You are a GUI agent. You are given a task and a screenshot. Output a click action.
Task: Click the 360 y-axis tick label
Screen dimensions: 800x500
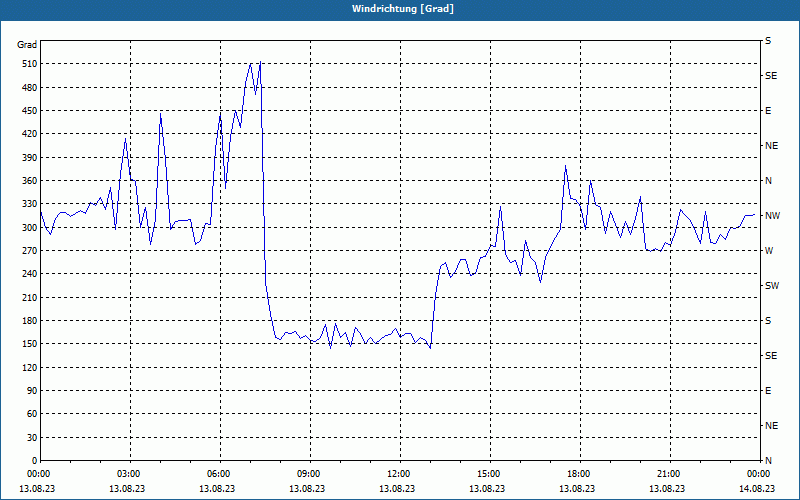click(29, 181)
